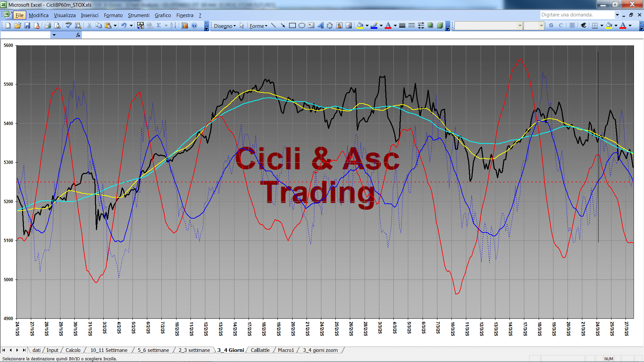Click the AutoSum sigma icon
Screen dimensions: 644x362
(159, 25)
